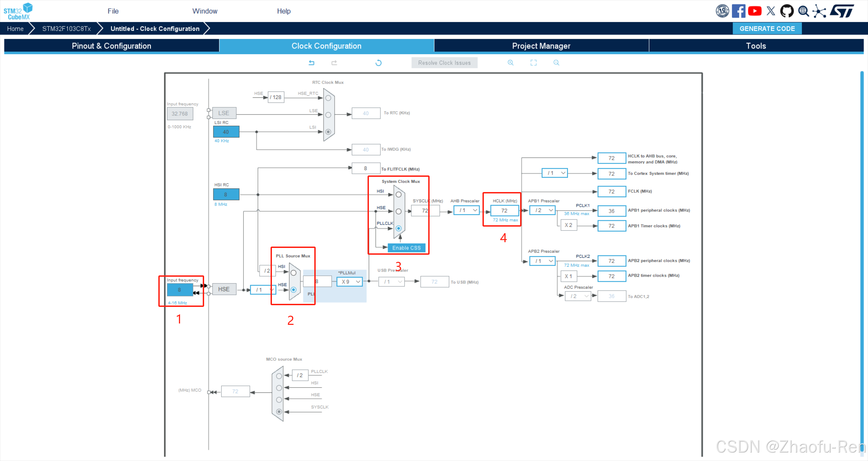Open the File menu

tap(113, 11)
